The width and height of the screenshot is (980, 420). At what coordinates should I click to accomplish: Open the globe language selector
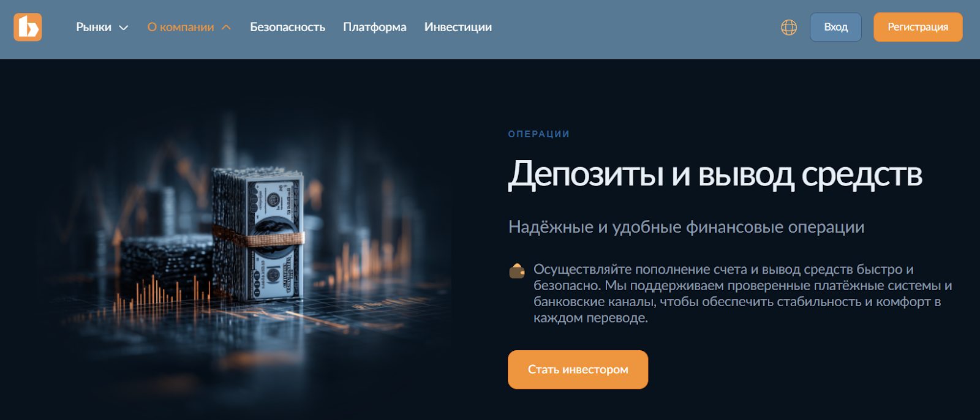(789, 27)
